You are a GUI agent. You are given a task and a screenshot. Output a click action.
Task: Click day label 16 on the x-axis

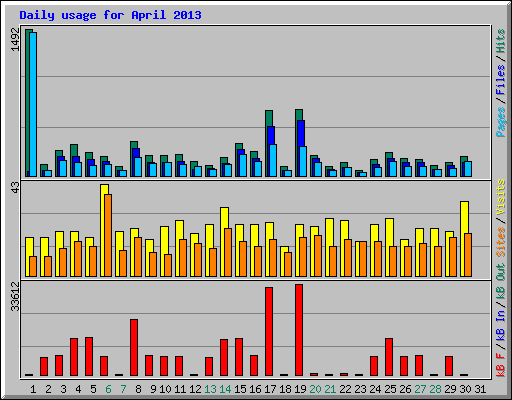point(255,389)
